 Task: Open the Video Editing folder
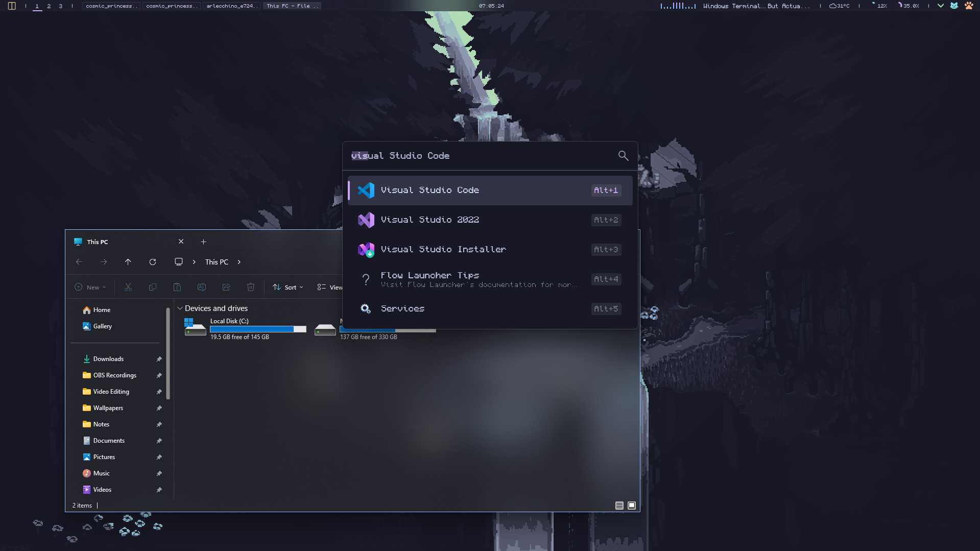coord(122,392)
